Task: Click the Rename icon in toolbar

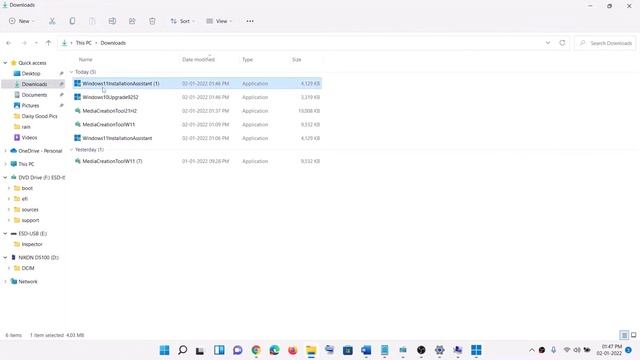Action: 112,21
